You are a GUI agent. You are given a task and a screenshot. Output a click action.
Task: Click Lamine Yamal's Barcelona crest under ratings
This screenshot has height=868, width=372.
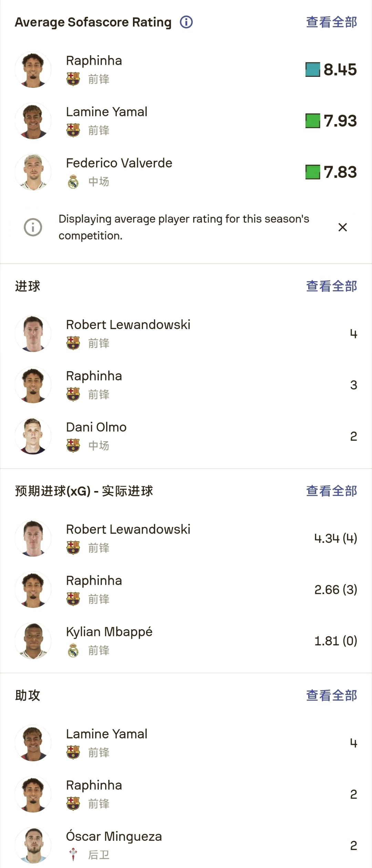pos(73,130)
